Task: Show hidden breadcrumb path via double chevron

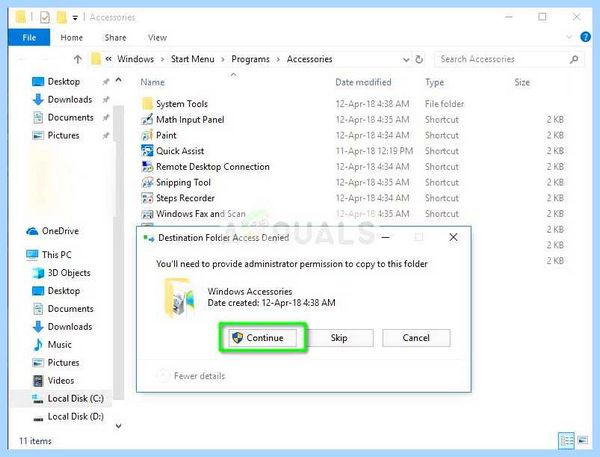Action: pos(109,59)
